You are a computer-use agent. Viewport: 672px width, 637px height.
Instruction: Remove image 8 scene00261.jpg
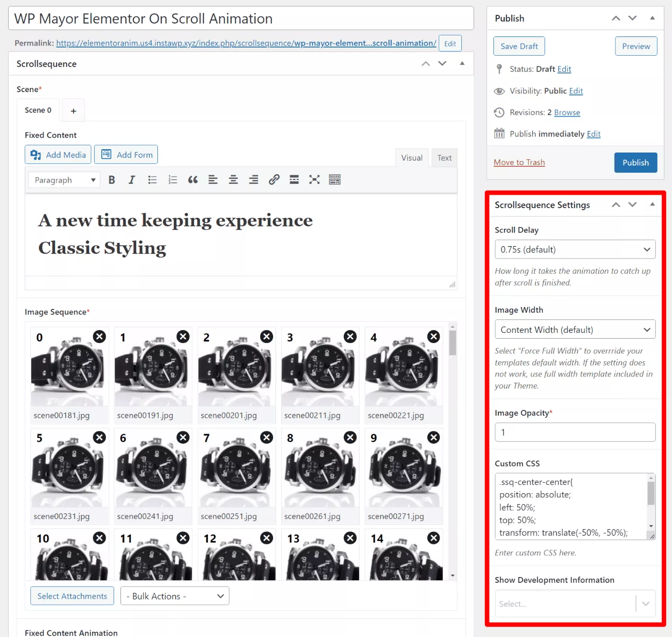coord(350,437)
